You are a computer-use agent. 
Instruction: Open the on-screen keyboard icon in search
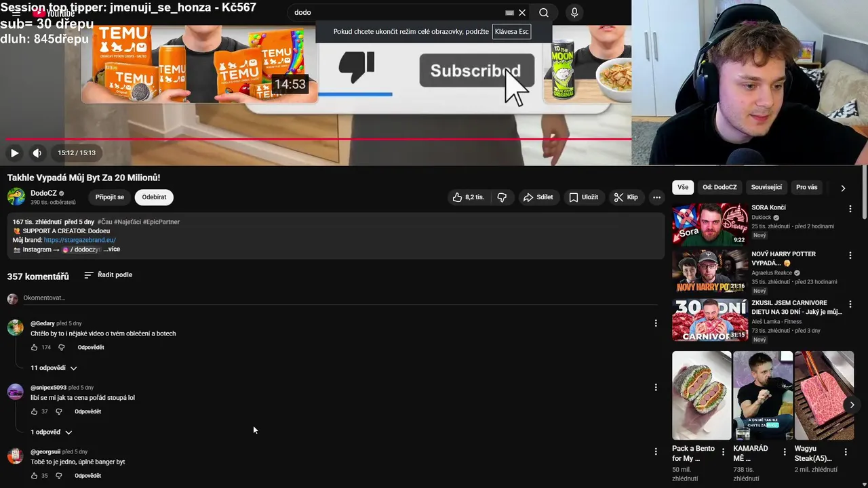(x=509, y=12)
